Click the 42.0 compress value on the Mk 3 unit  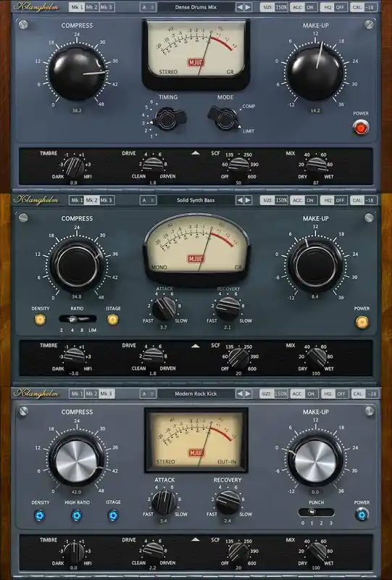point(76,492)
